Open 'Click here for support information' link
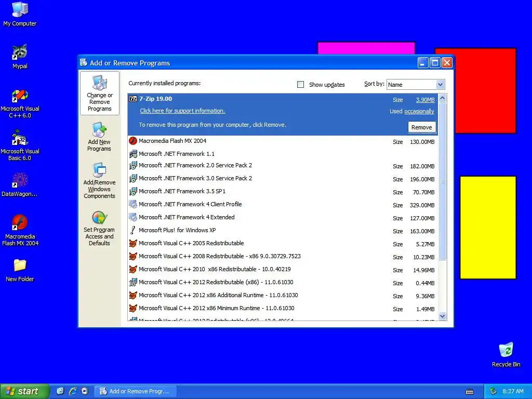The image size is (532, 399). pyautogui.click(x=182, y=111)
